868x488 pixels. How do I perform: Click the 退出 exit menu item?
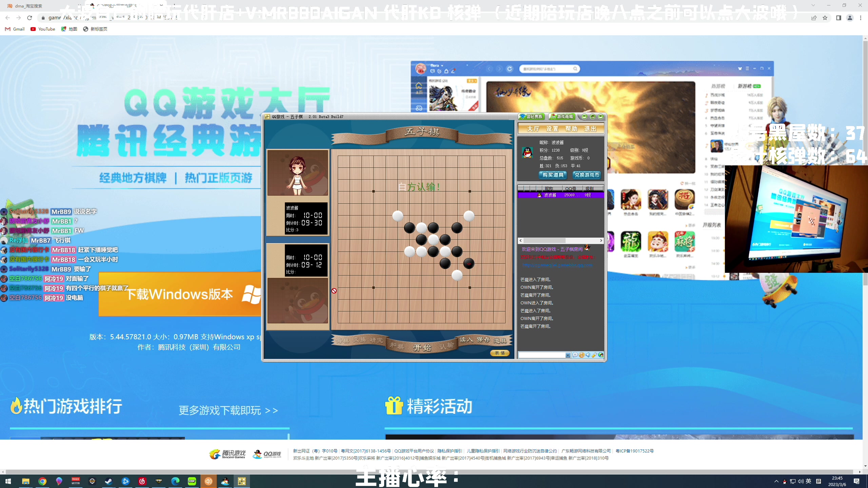[x=590, y=129]
